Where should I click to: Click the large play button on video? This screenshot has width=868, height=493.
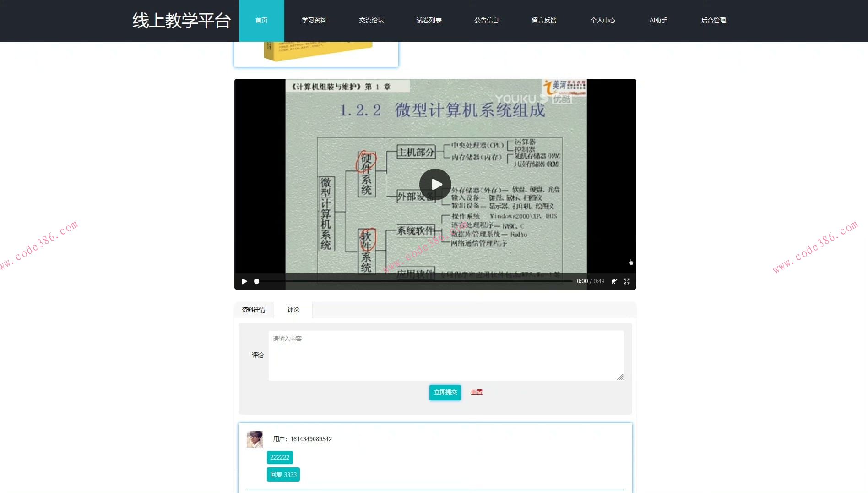pos(435,184)
